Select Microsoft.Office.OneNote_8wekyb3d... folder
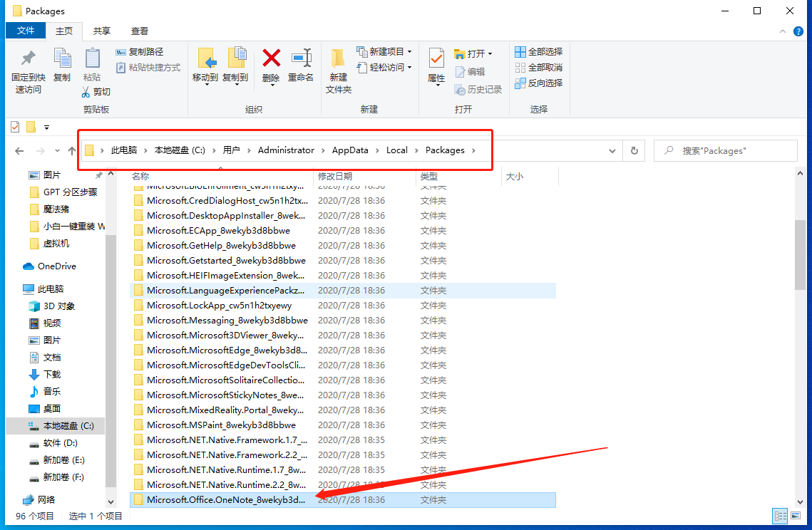Viewport: 812px width, 530px height. [x=342, y=500]
